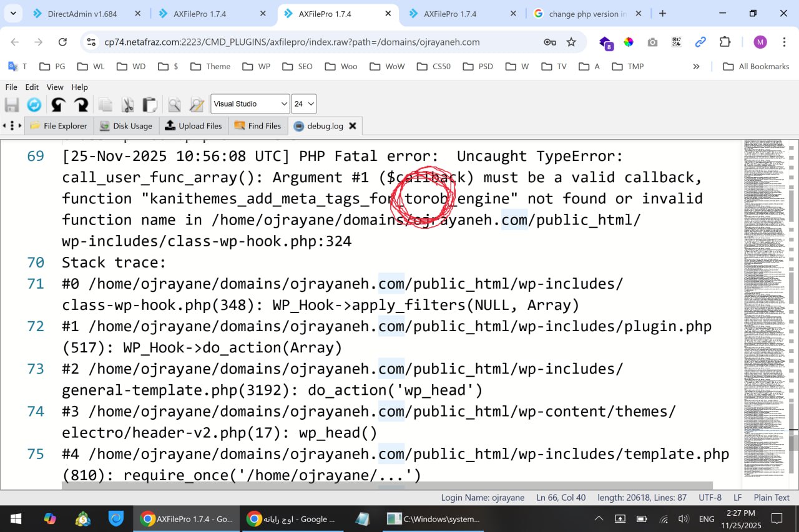
Task: Click the blue Refresh file icon
Action: (34, 104)
